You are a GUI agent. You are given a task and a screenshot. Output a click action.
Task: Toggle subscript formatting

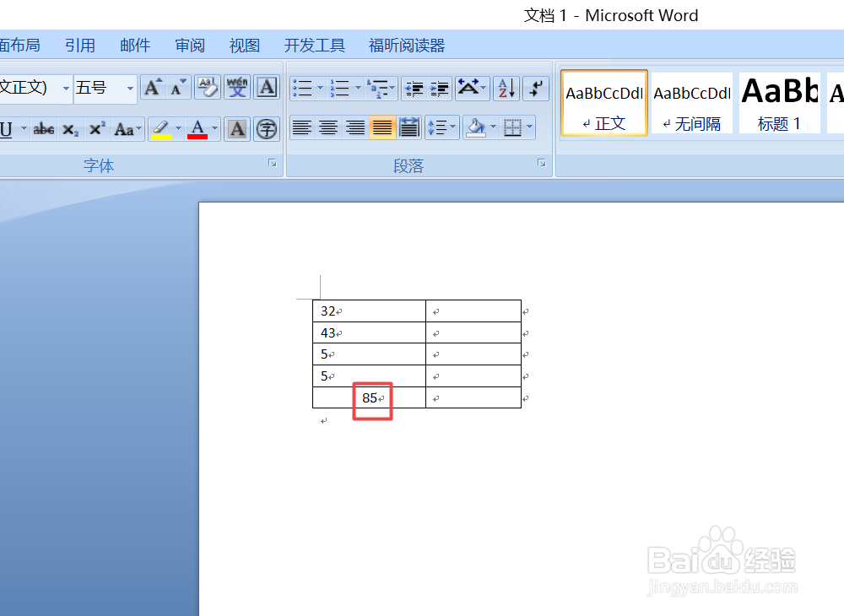click(71, 129)
